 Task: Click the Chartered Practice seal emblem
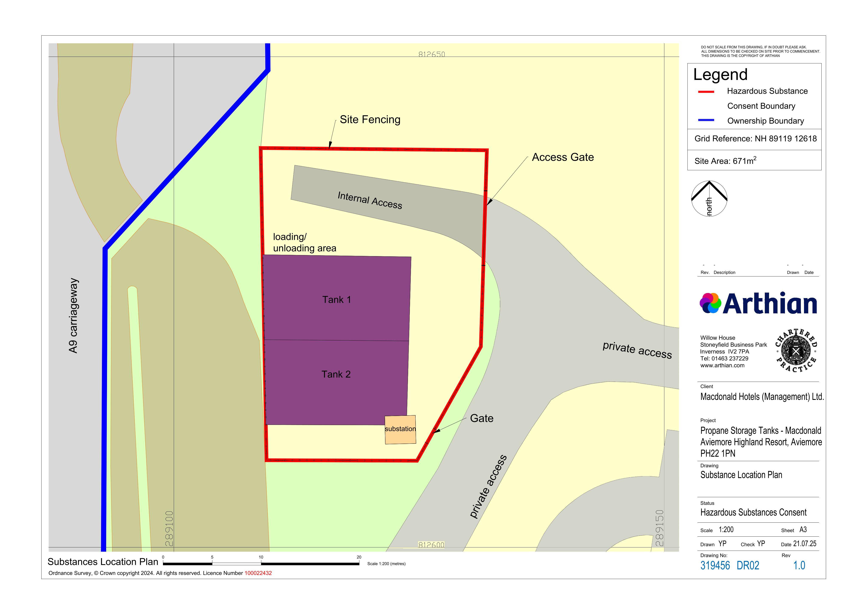pos(796,350)
